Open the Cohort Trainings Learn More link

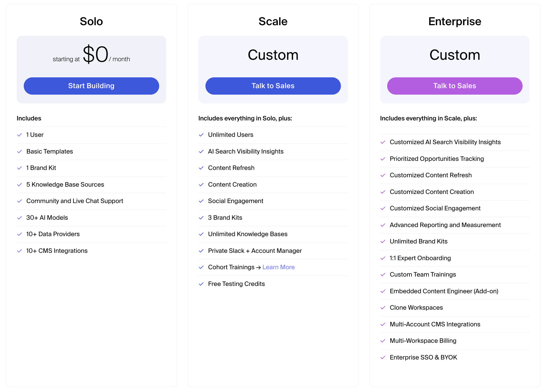[x=278, y=267]
